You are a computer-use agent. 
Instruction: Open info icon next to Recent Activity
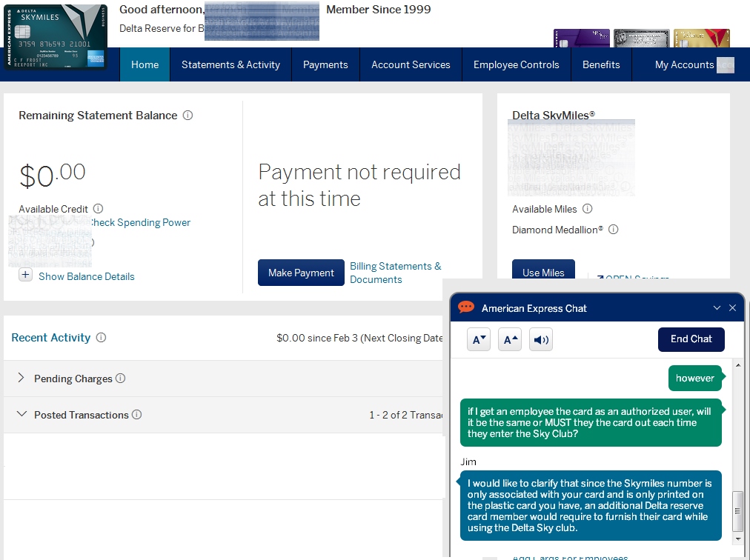point(101,338)
